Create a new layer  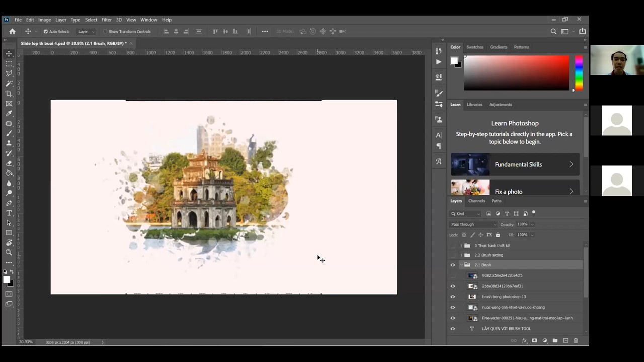(566, 341)
